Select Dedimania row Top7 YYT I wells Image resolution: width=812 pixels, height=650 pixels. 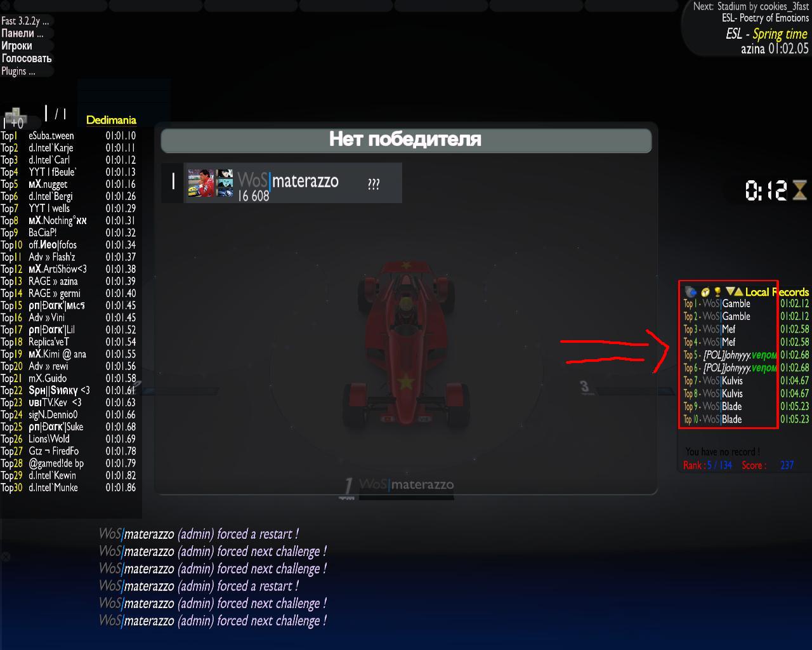[69, 208]
